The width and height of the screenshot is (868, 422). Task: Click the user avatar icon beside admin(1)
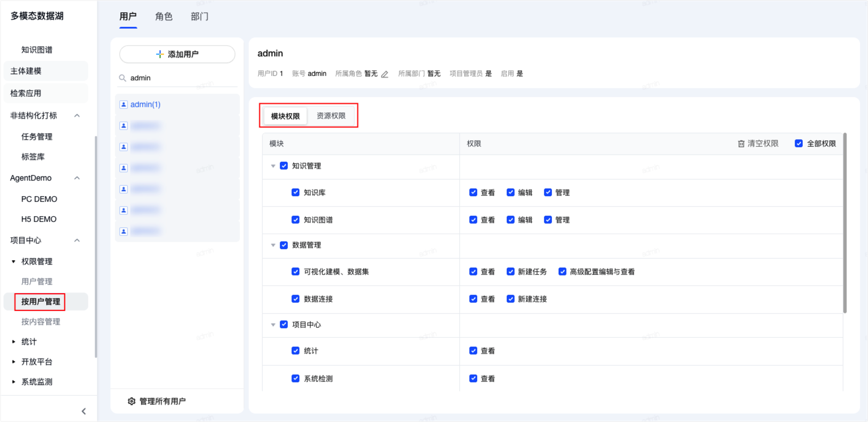[124, 104]
